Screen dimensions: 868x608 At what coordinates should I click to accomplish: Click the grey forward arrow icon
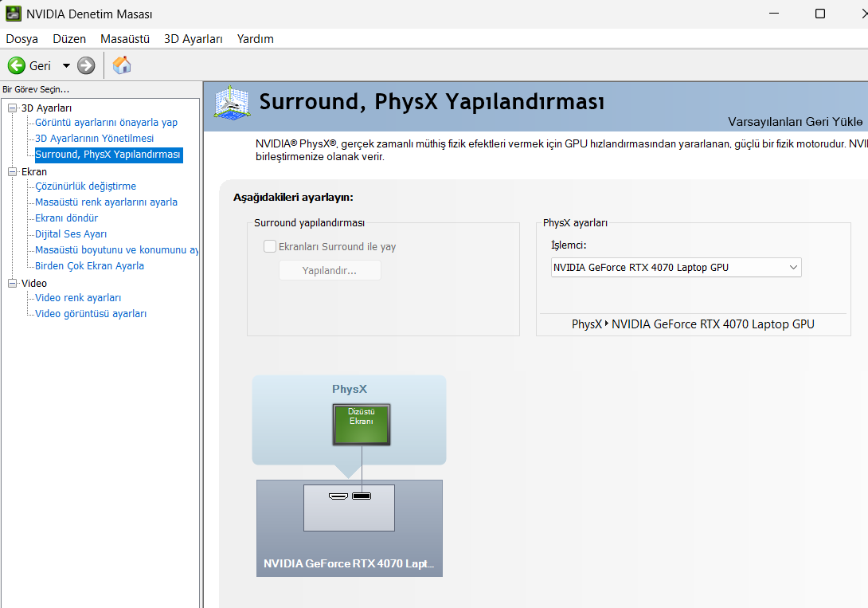(x=86, y=65)
